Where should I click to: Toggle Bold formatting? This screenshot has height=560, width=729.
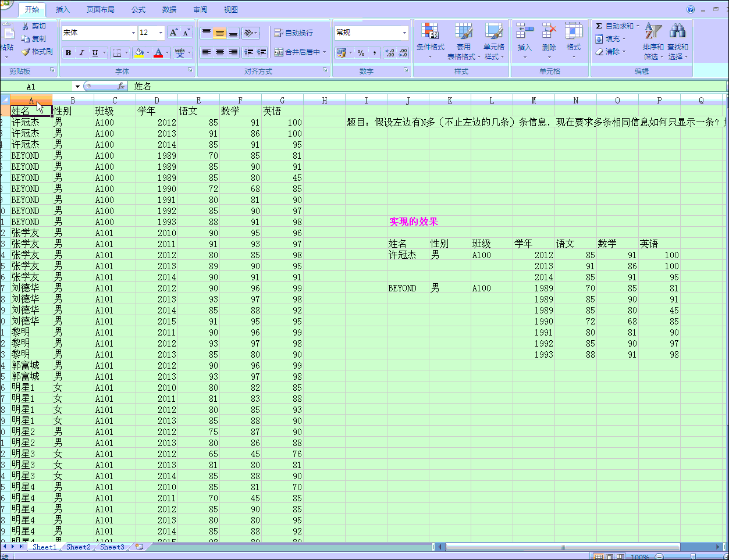pyautogui.click(x=69, y=53)
